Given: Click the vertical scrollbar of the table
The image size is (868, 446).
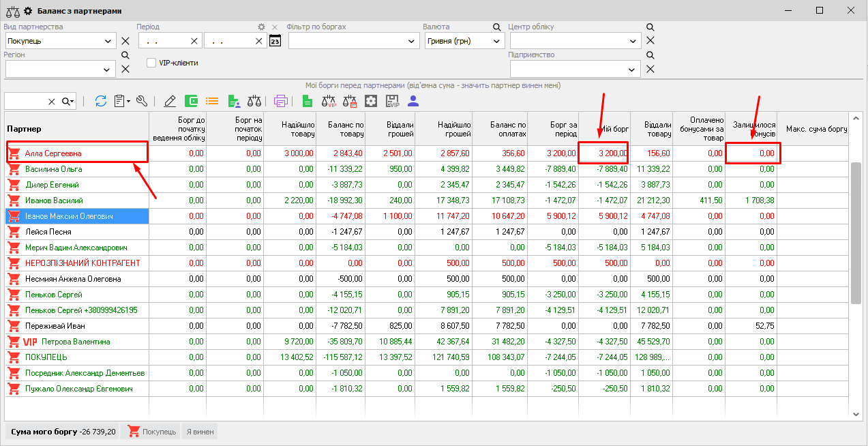Looking at the screenshot, I should pos(856,232).
